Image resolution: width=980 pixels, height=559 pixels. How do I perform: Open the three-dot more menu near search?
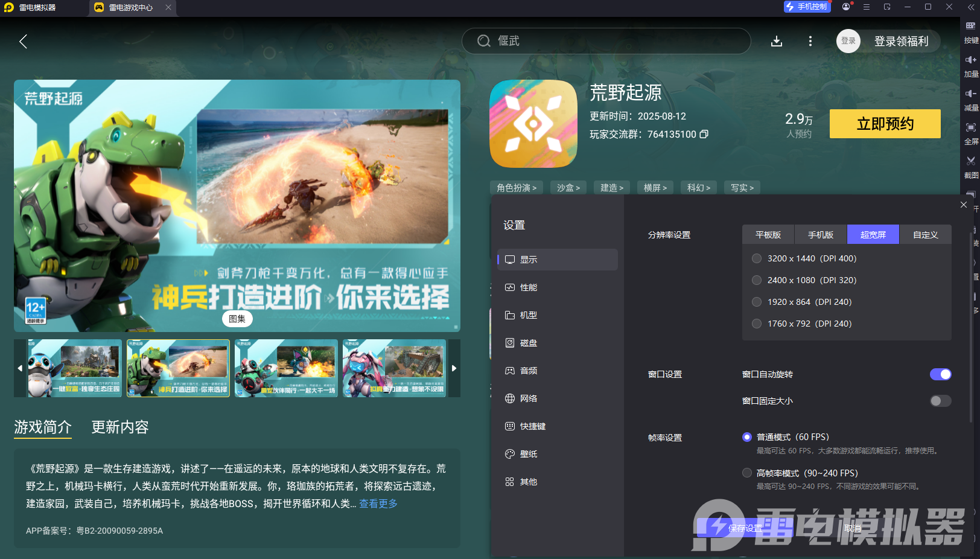click(x=810, y=41)
